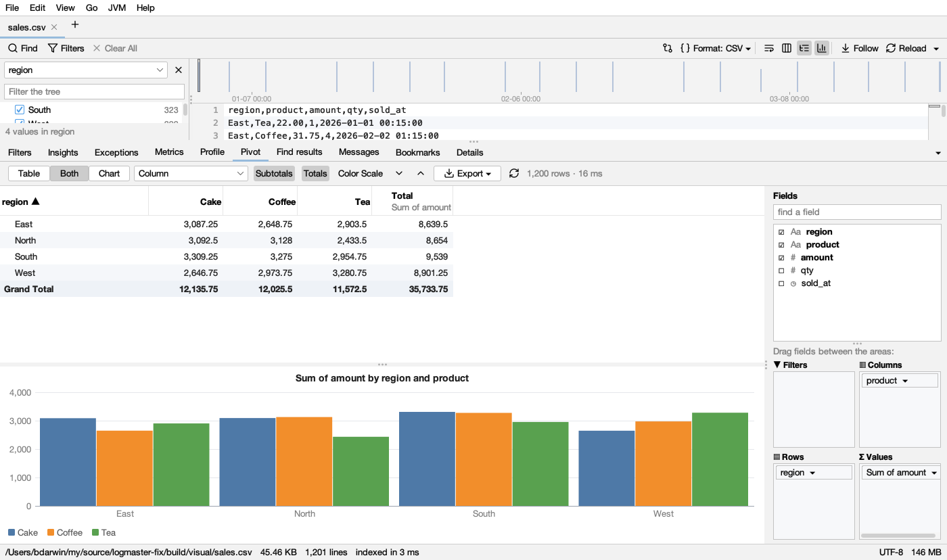Open the region field selector dropdown
The height and width of the screenshot is (560, 947).
pyautogui.click(x=86, y=70)
